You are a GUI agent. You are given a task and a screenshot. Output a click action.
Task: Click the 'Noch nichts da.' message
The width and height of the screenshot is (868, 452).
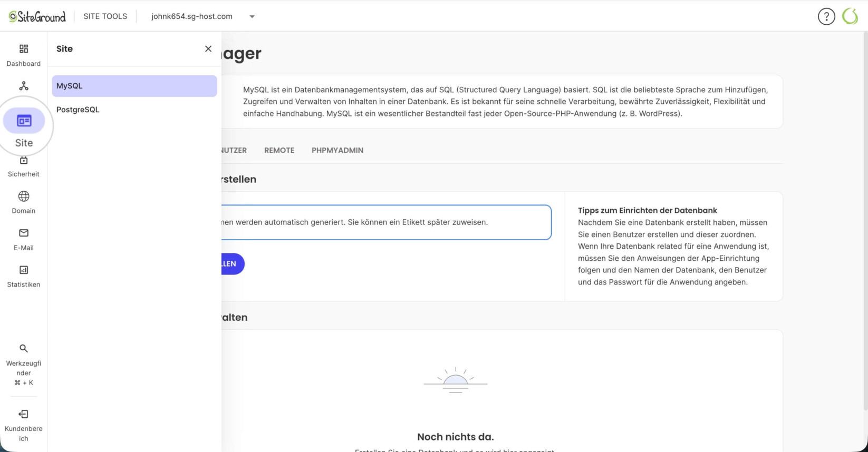456,437
